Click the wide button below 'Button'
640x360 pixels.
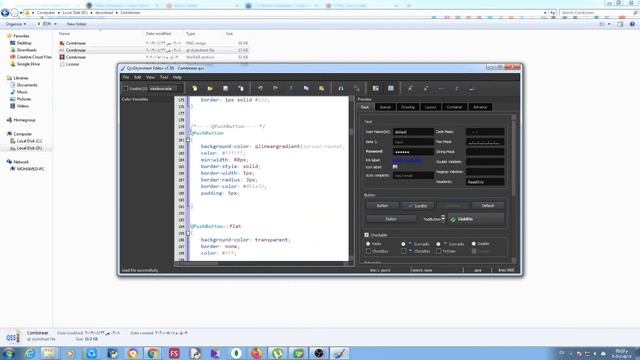tap(391, 219)
